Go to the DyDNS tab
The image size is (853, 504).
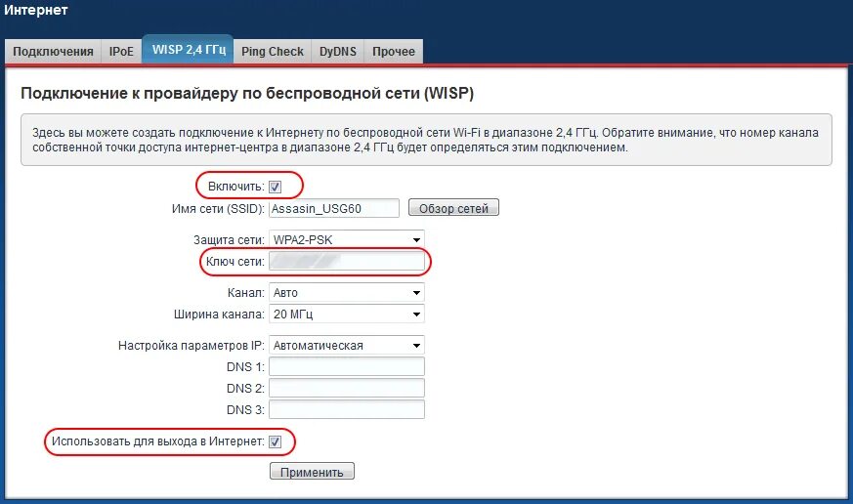click(338, 52)
